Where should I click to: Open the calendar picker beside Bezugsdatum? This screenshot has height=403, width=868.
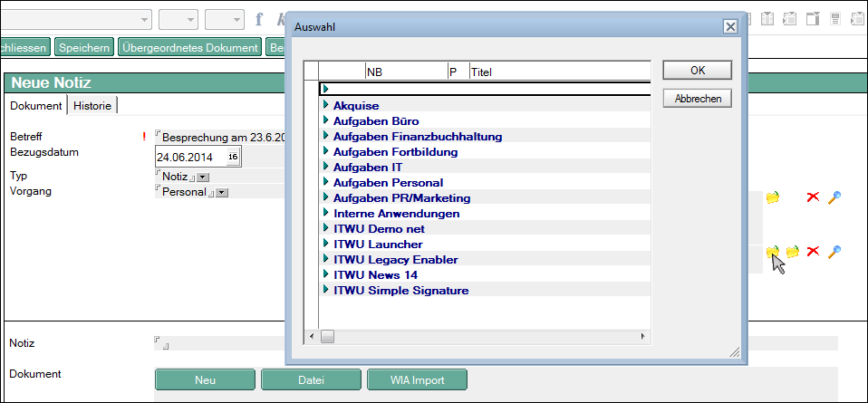click(232, 157)
